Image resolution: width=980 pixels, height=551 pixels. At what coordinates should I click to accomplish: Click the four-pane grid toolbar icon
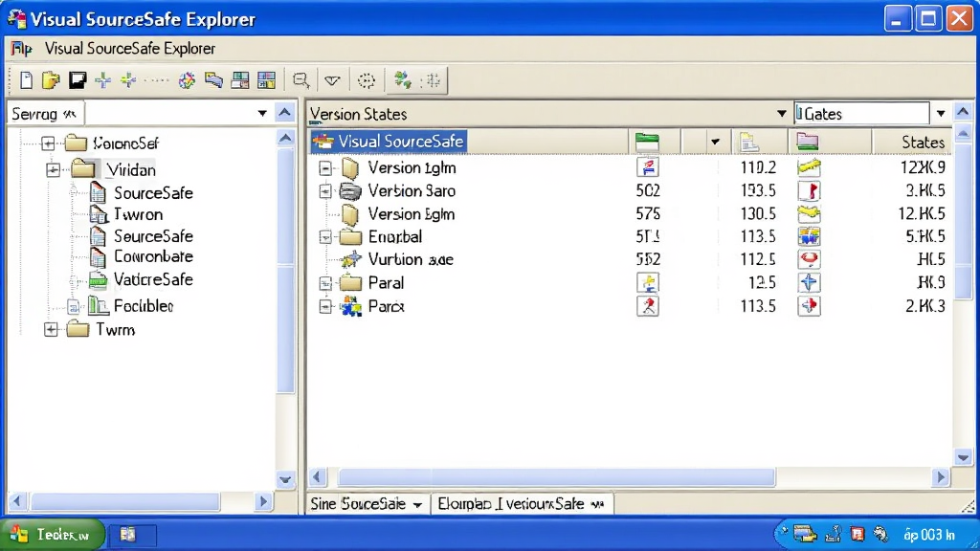coord(266,80)
